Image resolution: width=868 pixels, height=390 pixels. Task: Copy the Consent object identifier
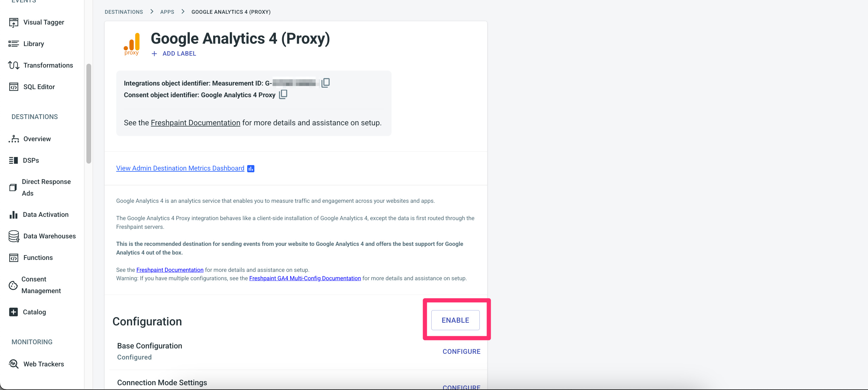[x=283, y=95]
